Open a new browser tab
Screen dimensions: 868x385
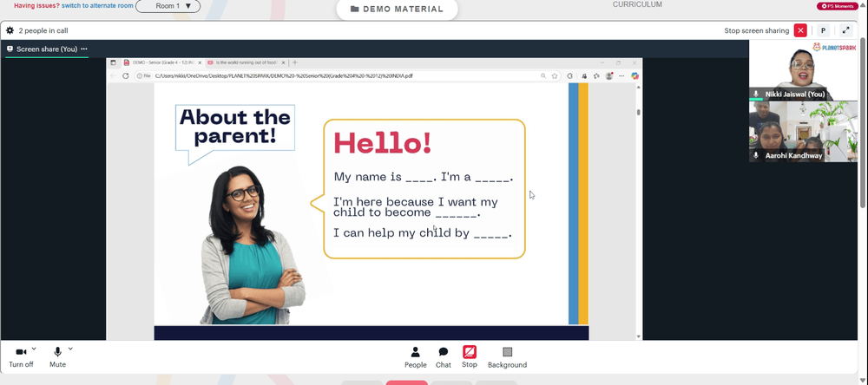[295, 62]
